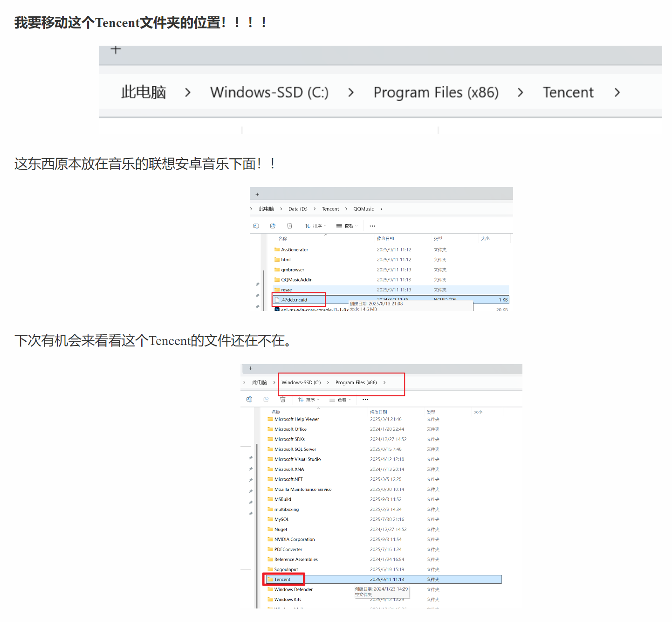
Task: Click the Rename icon in the Program Files window toolbar
Action: click(249, 399)
